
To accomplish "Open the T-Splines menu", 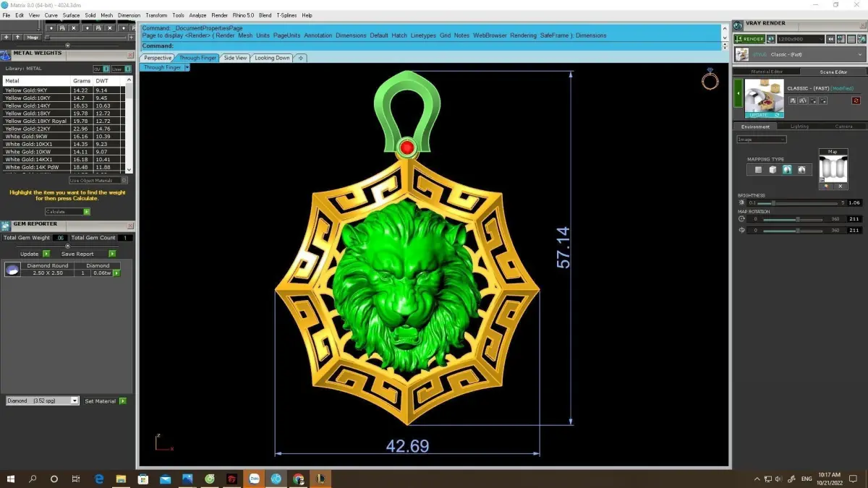I will pyautogui.click(x=287, y=15).
